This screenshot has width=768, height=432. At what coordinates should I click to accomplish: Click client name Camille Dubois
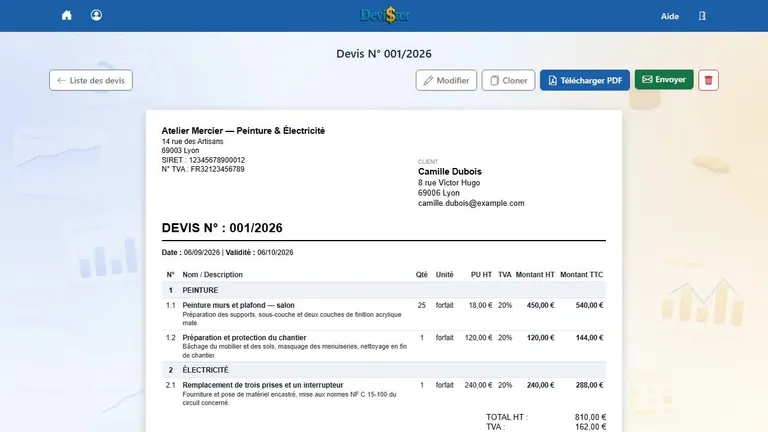pos(450,171)
